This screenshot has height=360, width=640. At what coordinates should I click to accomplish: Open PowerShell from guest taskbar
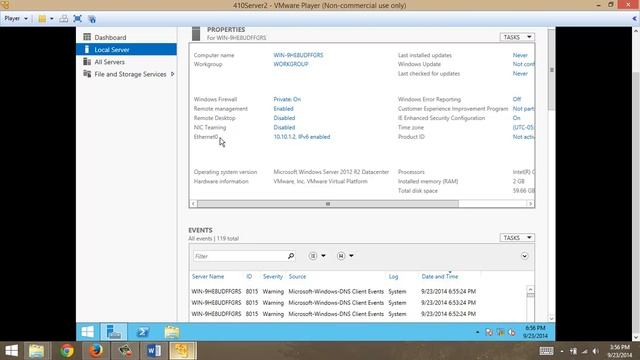(x=142, y=332)
